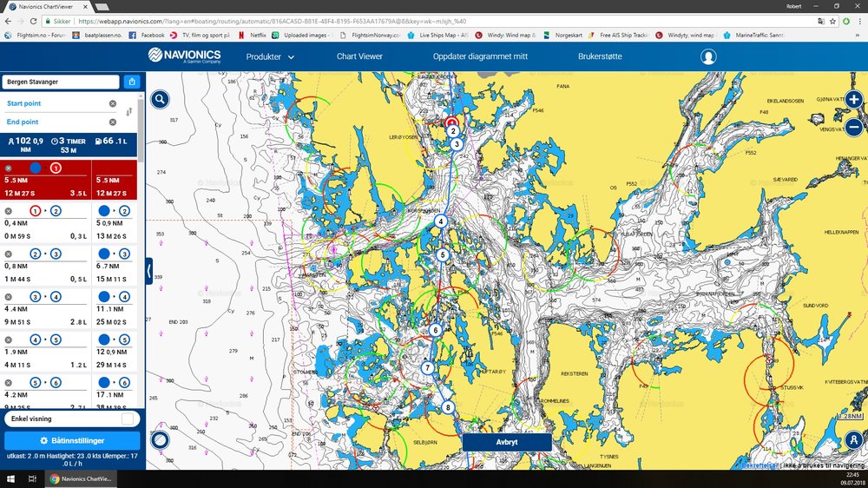Viewport: 868px width, 488px height.
Task: Select waypoint 6 marker on the map
Action: pos(436,330)
